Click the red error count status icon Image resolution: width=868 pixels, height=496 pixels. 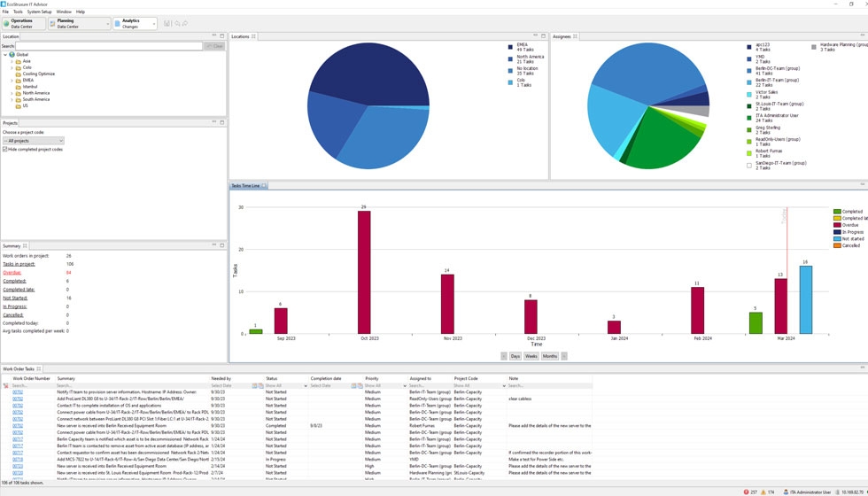746,492
